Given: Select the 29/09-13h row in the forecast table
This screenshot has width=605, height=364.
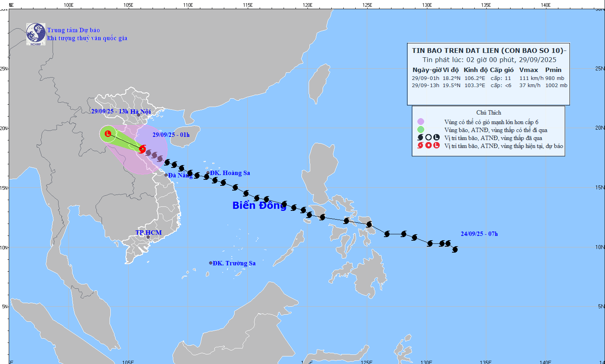Looking at the screenshot, I should point(489,86).
